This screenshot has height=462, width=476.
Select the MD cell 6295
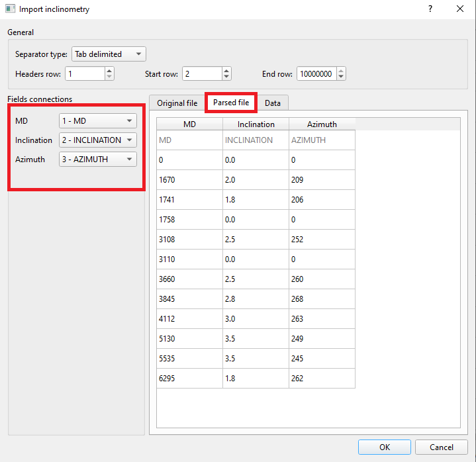pyautogui.click(x=190, y=378)
